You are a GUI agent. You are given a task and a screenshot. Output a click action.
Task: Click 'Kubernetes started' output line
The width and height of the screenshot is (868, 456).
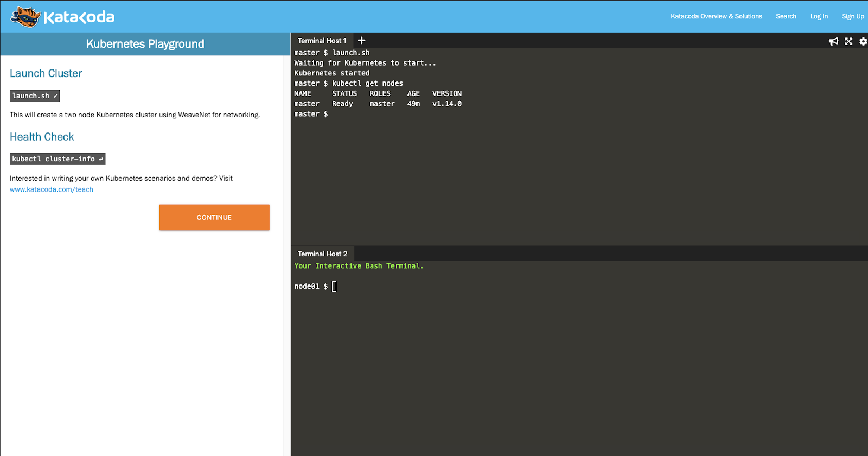click(x=332, y=73)
